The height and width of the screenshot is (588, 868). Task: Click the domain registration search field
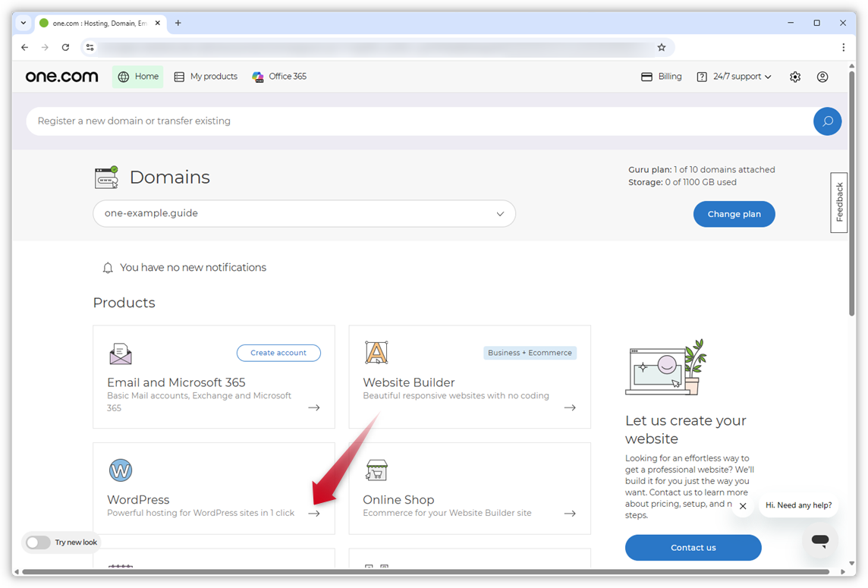point(303,121)
